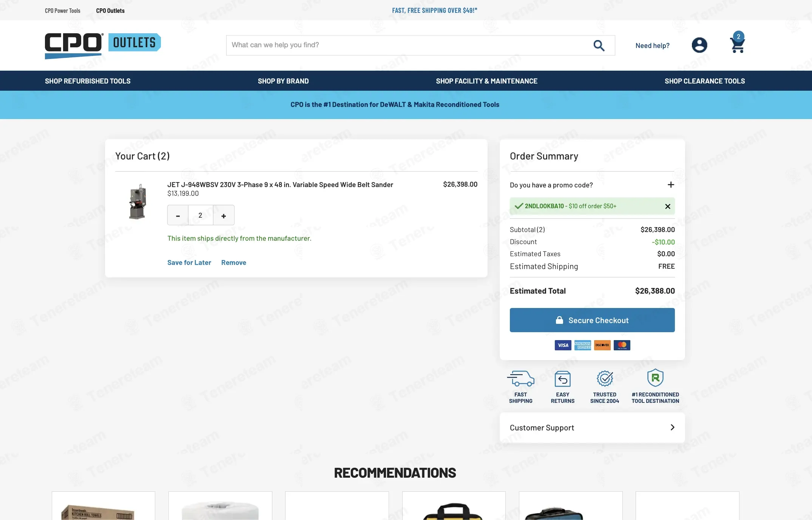Click the Trusted Since 2004 badge icon
Viewport: 812px width, 520px height.
(x=605, y=378)
